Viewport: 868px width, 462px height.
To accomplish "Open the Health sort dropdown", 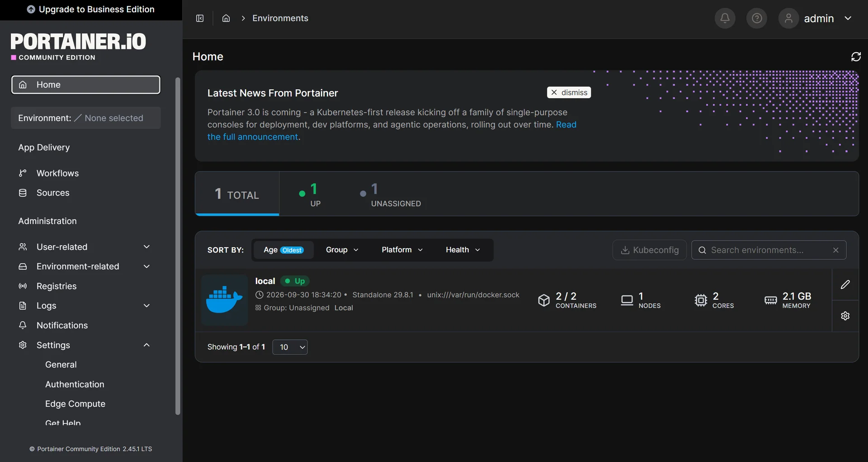I will pos(462,250).
